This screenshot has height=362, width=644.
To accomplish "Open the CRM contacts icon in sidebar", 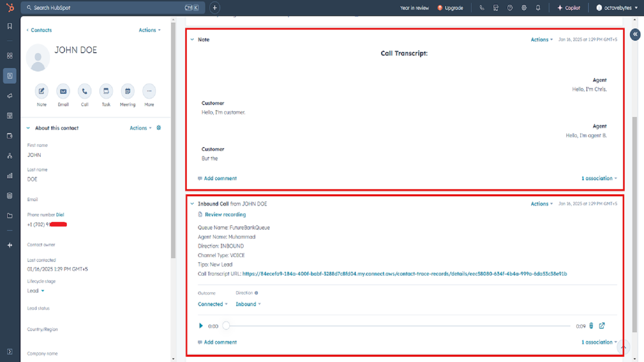I will pos(9,76).
